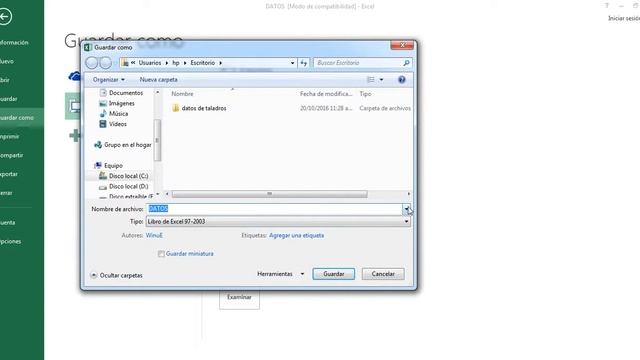This screenshot has height=360, width=640.
Task: Click the datos de taladros folder icon
Action: pos(176,108)
